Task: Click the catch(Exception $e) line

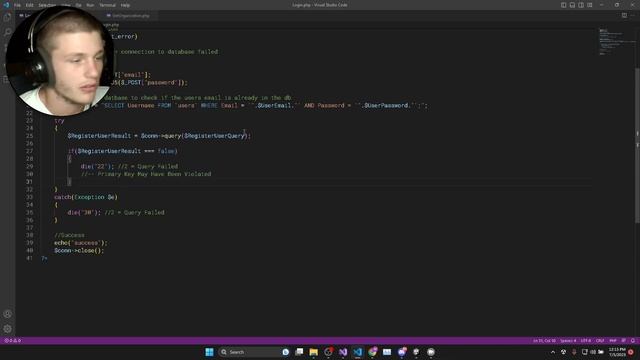Action: [86, 197]
